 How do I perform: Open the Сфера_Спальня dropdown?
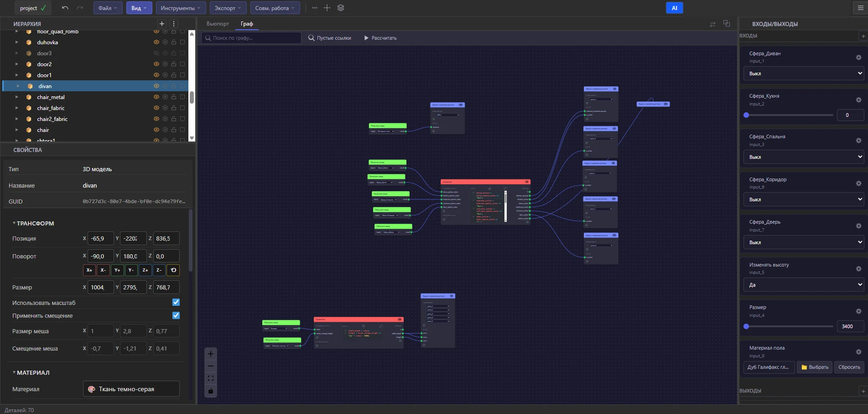click(x=804, y=157)
